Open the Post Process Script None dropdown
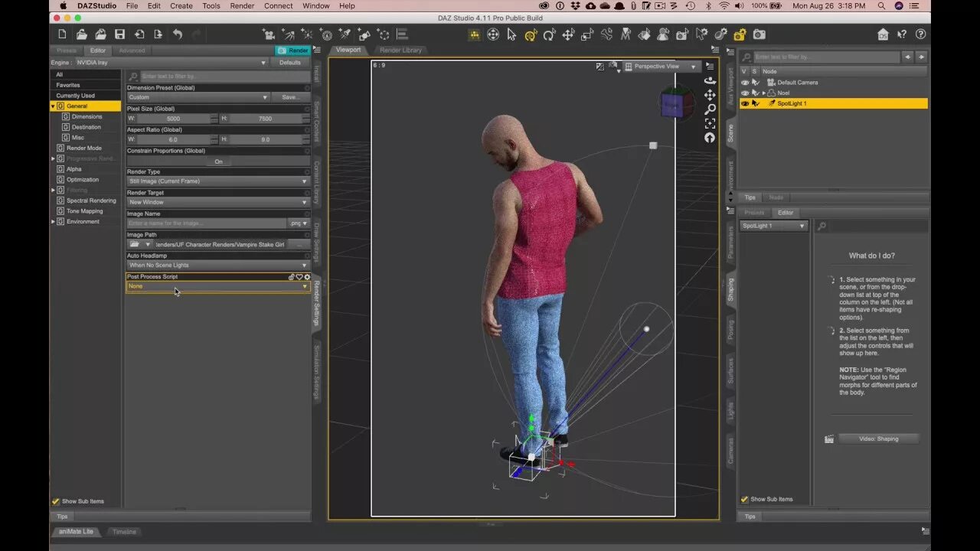The width and height of the screenshot is (980, 551). click(x=218, y=286)
